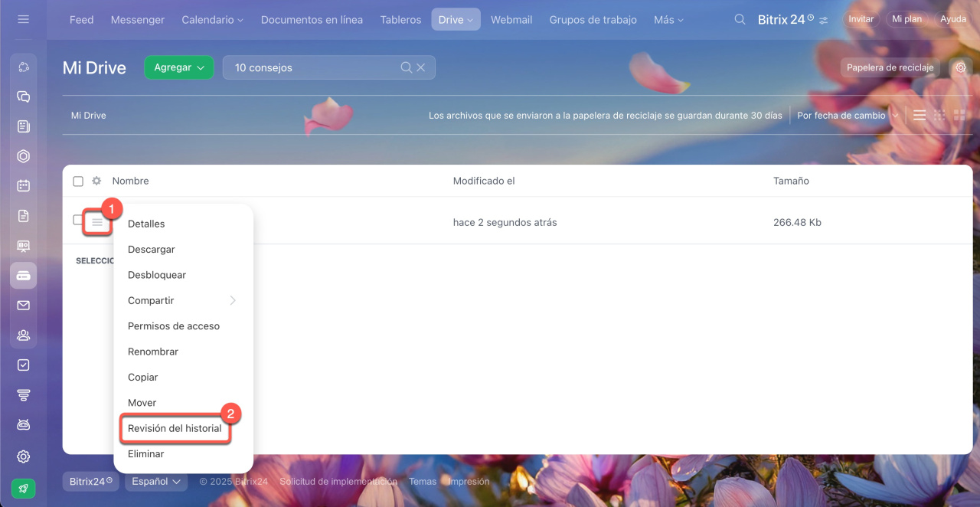Open the Mi plan button
The height and width of the screenshot is (507, 980).
[907, 19]
